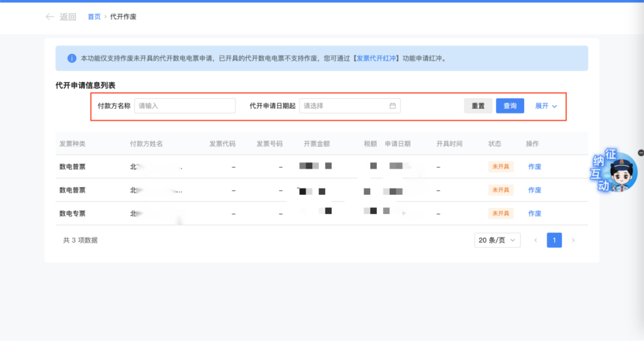Image resolution: width=644 pixels, height=342 pixels.
Task: Open 代开申请日期起 date picker
Action: tap(349, 106)
